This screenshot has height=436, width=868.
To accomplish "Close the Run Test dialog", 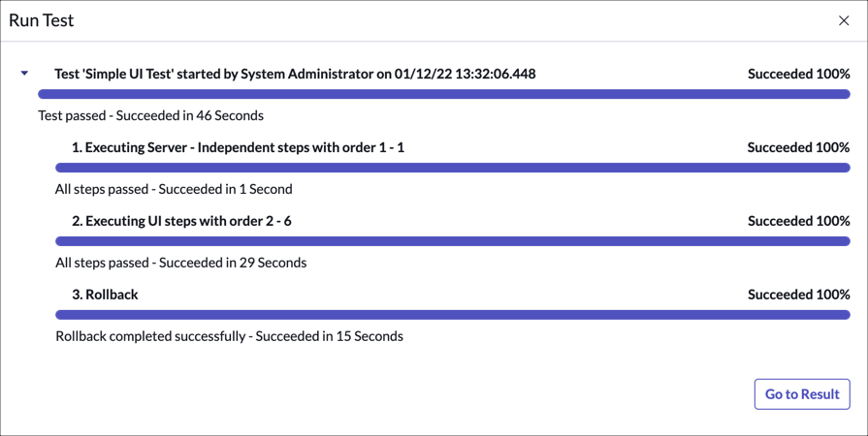I will pyautogui.click(x=843, y=20).
